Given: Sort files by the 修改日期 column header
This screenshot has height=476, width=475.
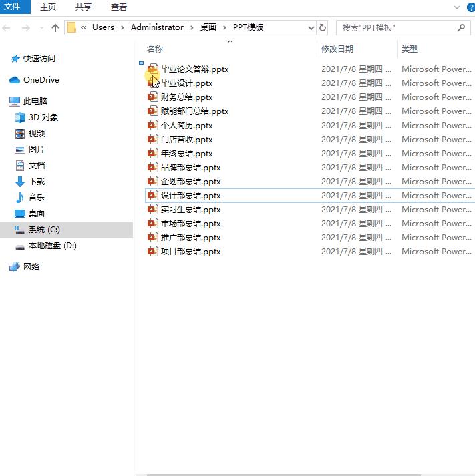Looking at the screenshot, I should tap(337, 49).
